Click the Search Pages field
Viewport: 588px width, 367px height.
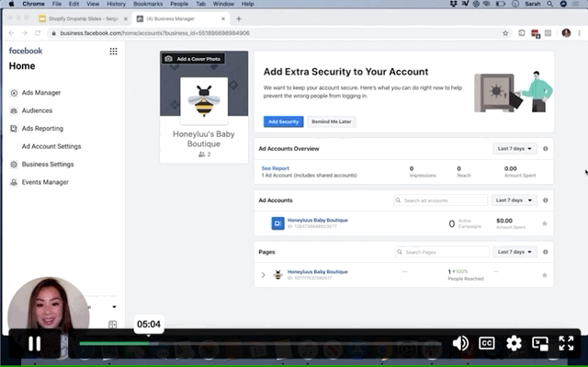442,252
